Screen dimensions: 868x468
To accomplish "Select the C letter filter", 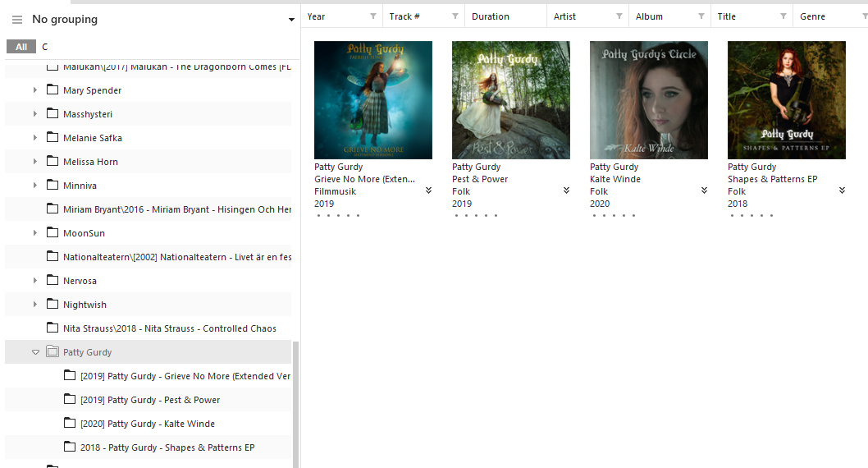I will point(45,47).
